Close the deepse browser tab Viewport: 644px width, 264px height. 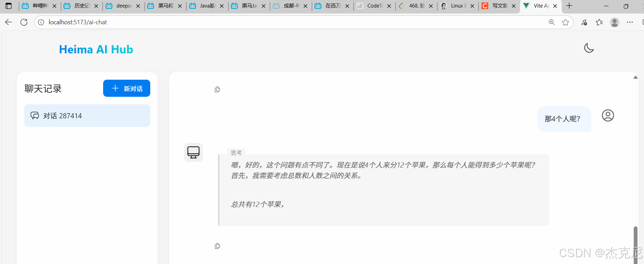138,6
